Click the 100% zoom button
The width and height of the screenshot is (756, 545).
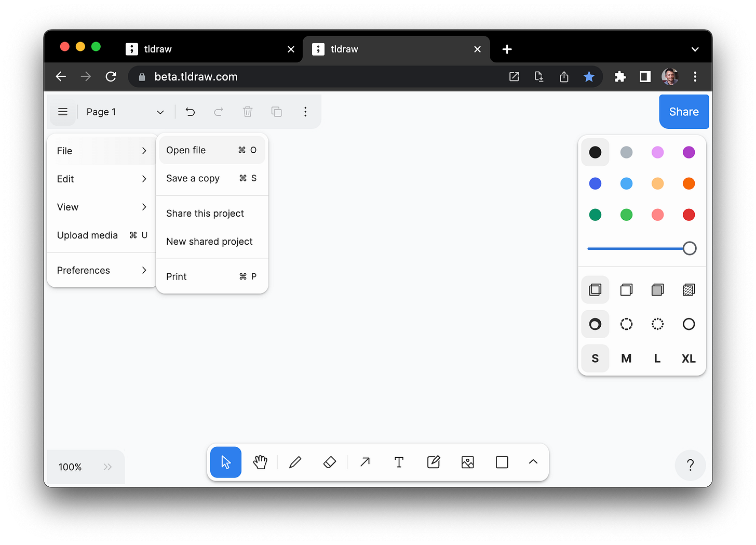(70, 467)
